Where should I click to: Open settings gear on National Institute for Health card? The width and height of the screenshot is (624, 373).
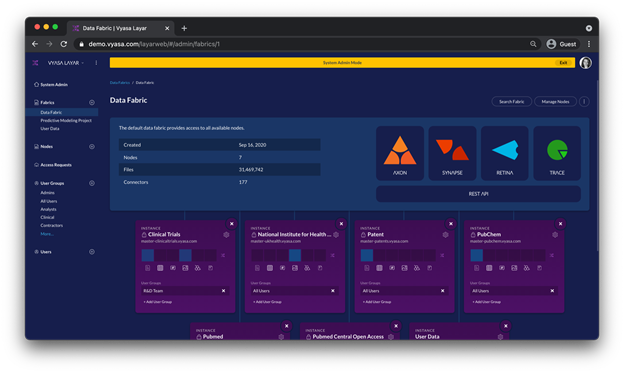(x=336, y=235)
